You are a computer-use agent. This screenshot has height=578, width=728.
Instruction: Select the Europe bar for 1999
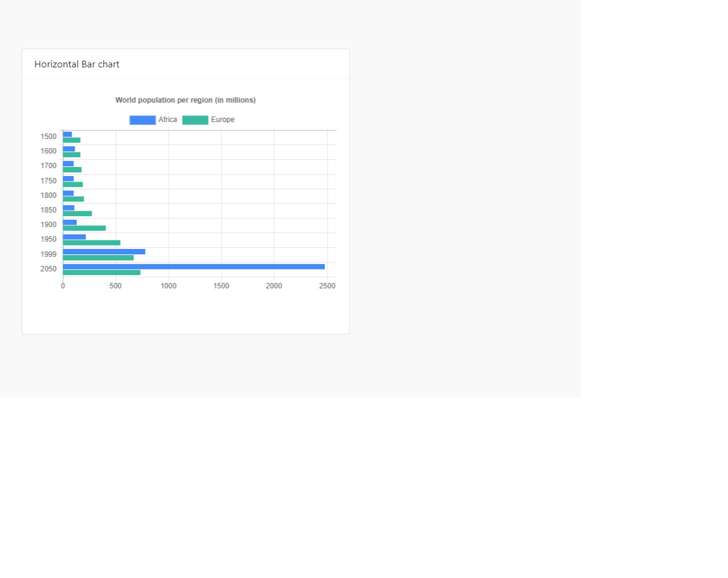click(x=98, y=257)
